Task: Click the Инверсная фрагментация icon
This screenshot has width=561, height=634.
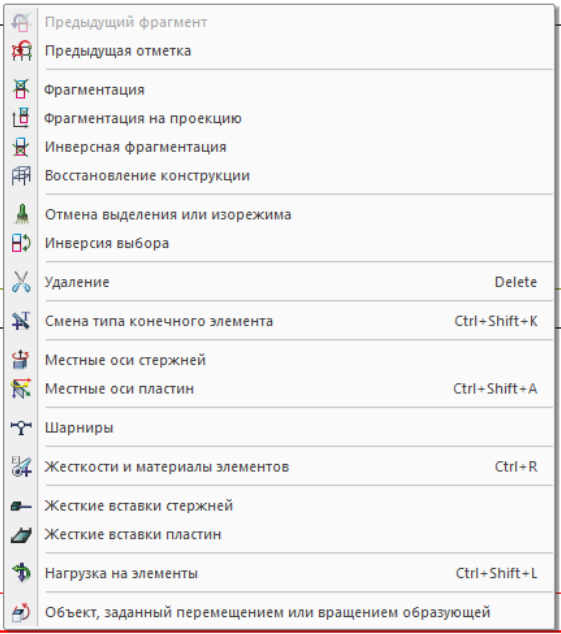Action: click(21, 147)
